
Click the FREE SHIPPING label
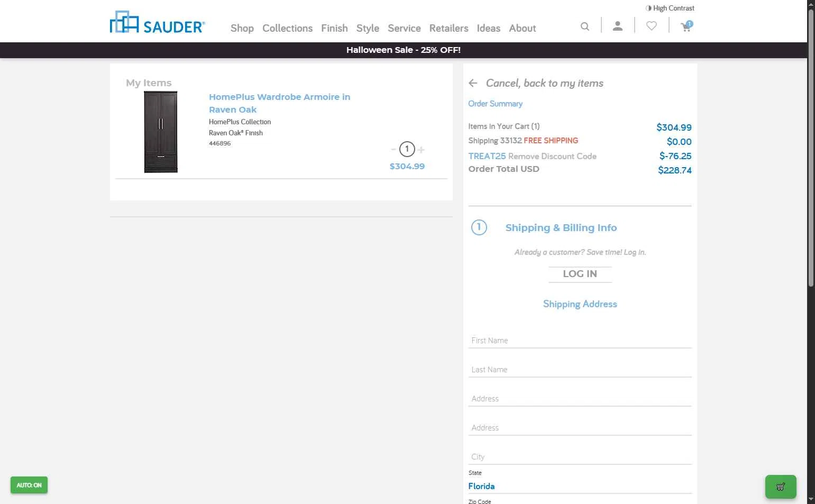point(551,141)
